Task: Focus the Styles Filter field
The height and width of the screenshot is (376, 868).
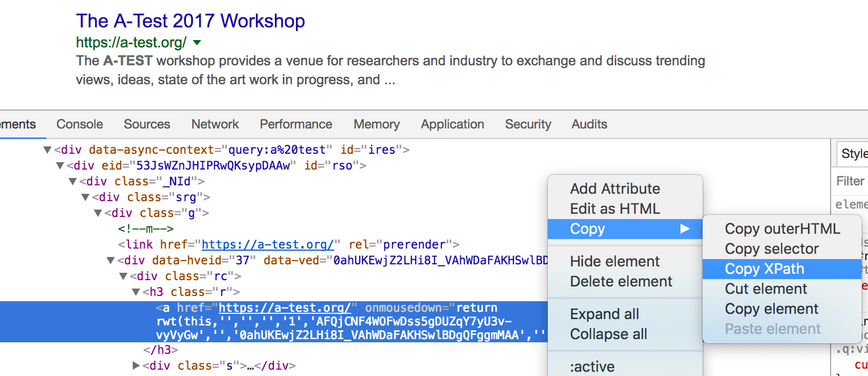Action: click(851, 181)
